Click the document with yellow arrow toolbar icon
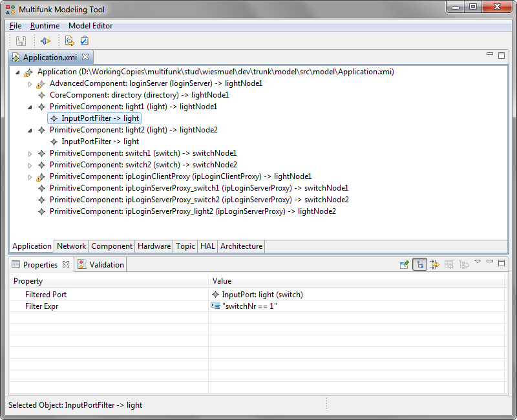Image resolution: width=517 pixels, height=420 pixels. pyautogui.click(x=69, y=41)
